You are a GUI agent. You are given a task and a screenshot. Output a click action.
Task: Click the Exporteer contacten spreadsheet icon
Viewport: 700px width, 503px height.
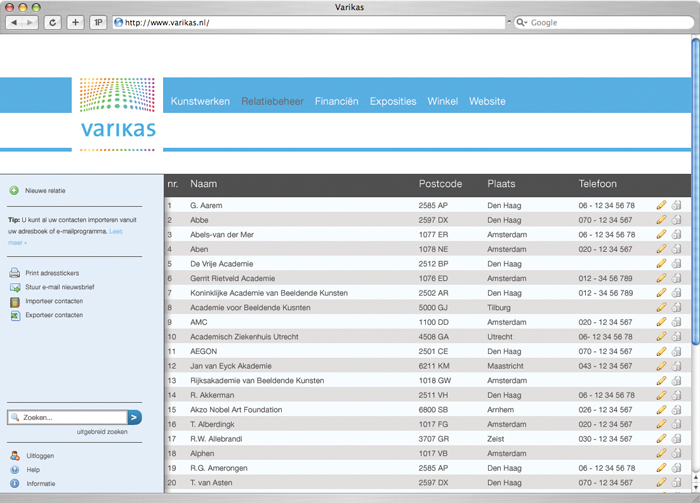(x=15, y=315)
